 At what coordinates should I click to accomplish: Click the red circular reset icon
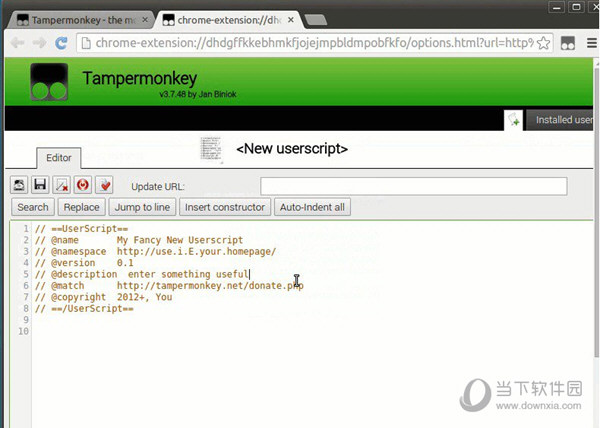tap(83, 185)
